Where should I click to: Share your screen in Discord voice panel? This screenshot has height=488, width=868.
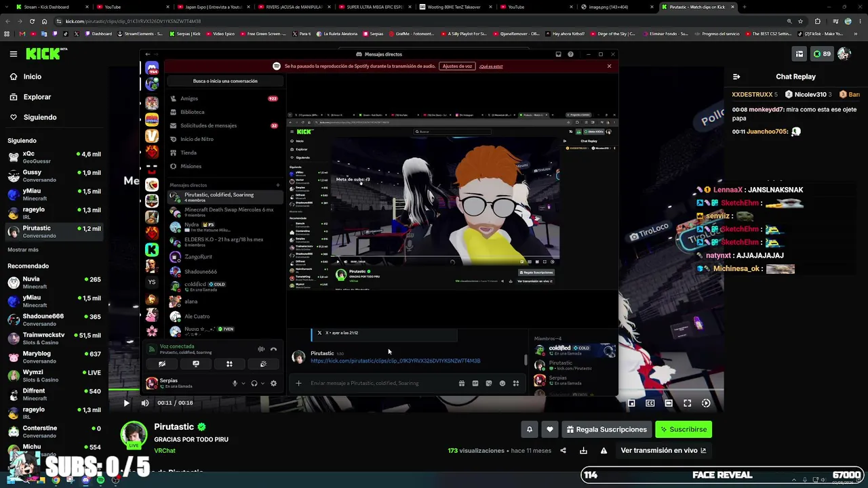click(196, 364)
